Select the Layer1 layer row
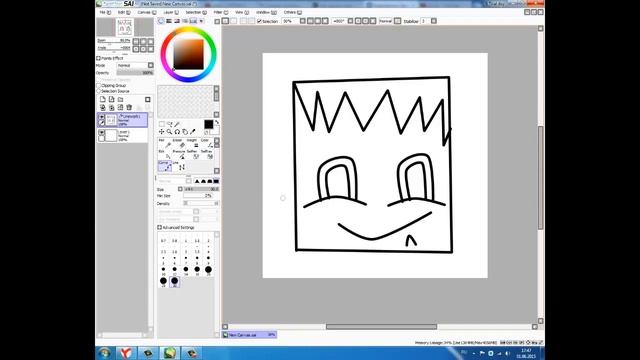This screenshot has height=360, width=640. pyautogui.click(x=122, y=136)
